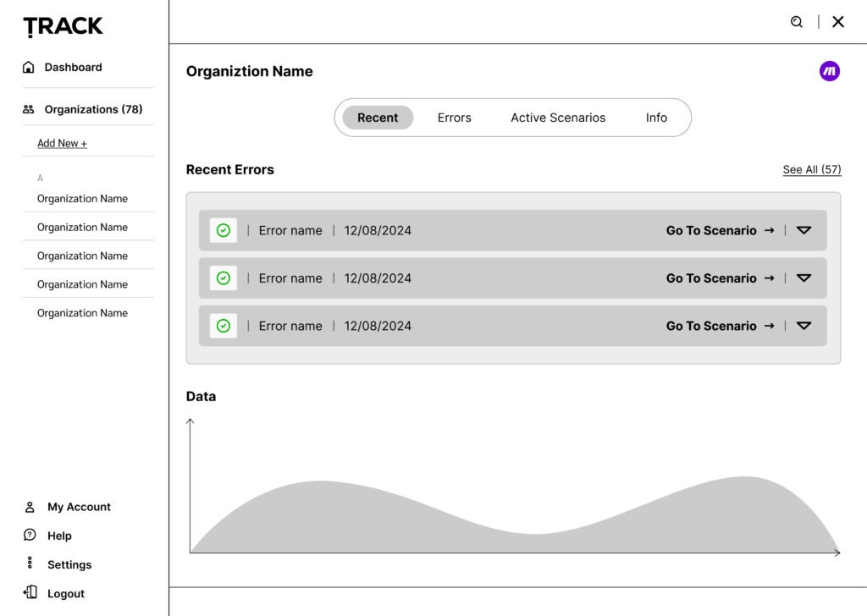This screenshot has height=616, width=867.
Task: Toggle the green check on third error row
Action: click(x=224, y=326)
